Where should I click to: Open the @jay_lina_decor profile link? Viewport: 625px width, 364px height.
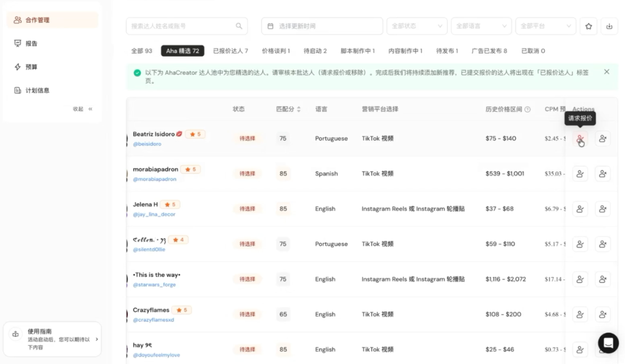pyautogui.click(x=154, y=214)
